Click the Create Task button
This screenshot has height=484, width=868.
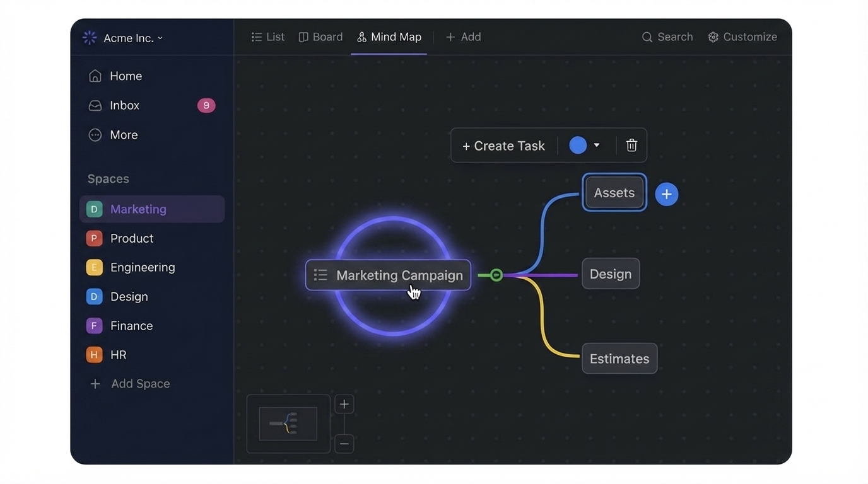click(503, 146)
